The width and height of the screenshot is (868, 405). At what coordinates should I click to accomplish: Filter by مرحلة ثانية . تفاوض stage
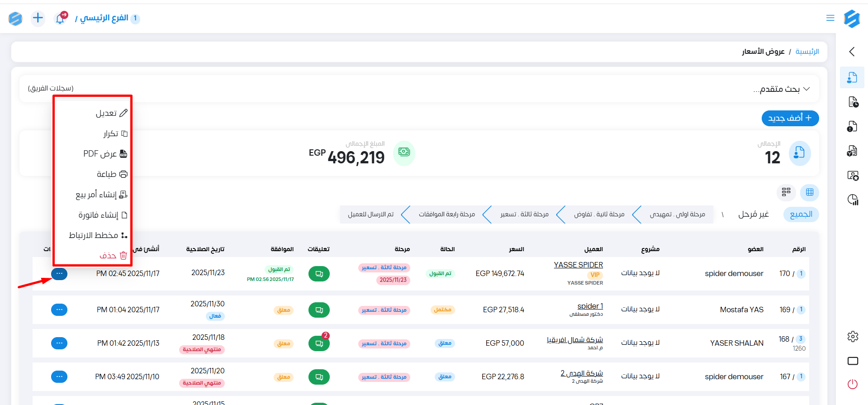tap(599, 214)
